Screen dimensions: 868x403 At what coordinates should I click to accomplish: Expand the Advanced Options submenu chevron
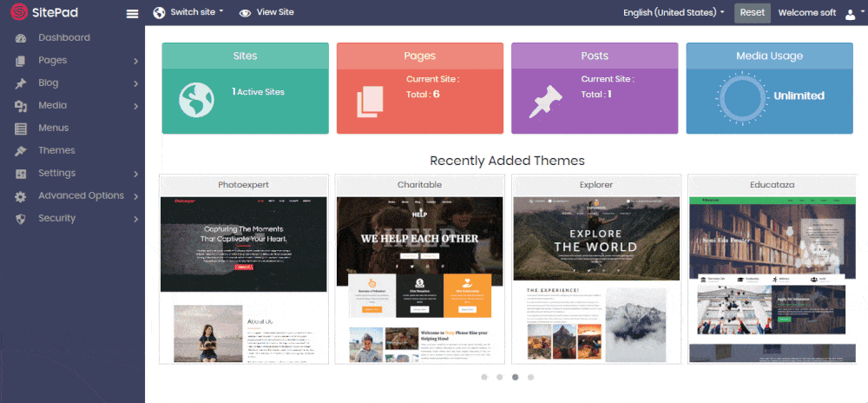tap(135, 196)
